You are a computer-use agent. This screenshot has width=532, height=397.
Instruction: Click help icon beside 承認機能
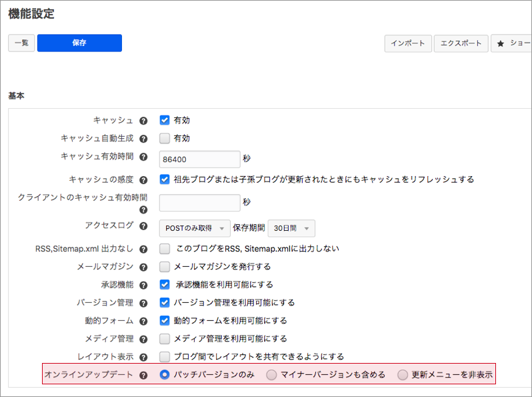tap(143, 285)
